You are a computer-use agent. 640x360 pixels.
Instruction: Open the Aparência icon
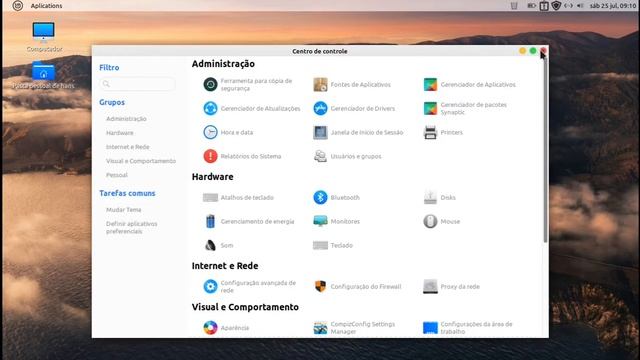click(210, 328)
